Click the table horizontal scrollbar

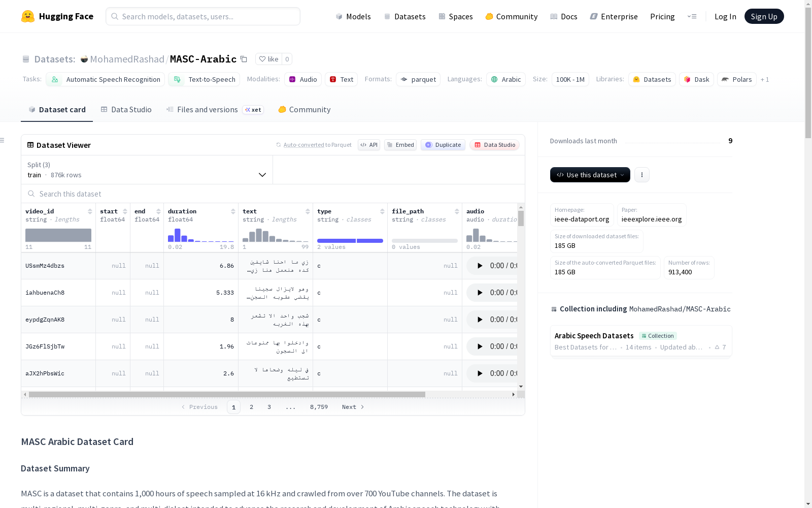pyautogui.click(x=227, y=394)
